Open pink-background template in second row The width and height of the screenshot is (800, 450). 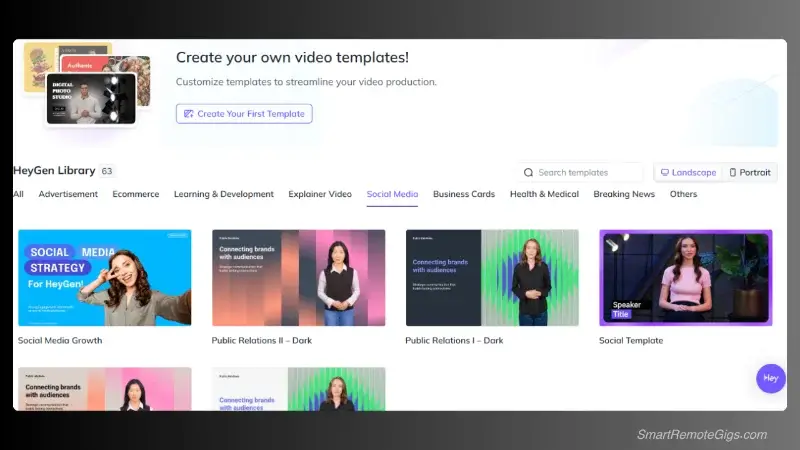point(105,389)
